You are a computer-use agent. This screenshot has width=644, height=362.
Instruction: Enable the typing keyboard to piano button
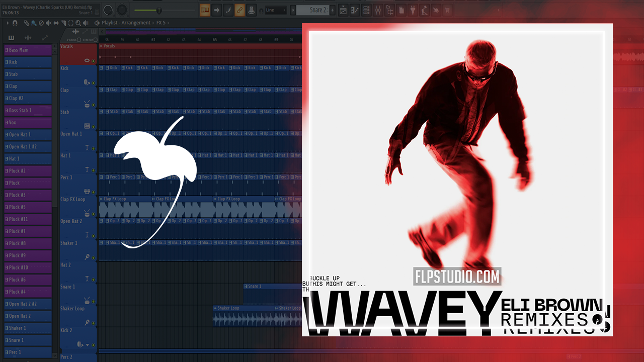click(x=205, y=10)
